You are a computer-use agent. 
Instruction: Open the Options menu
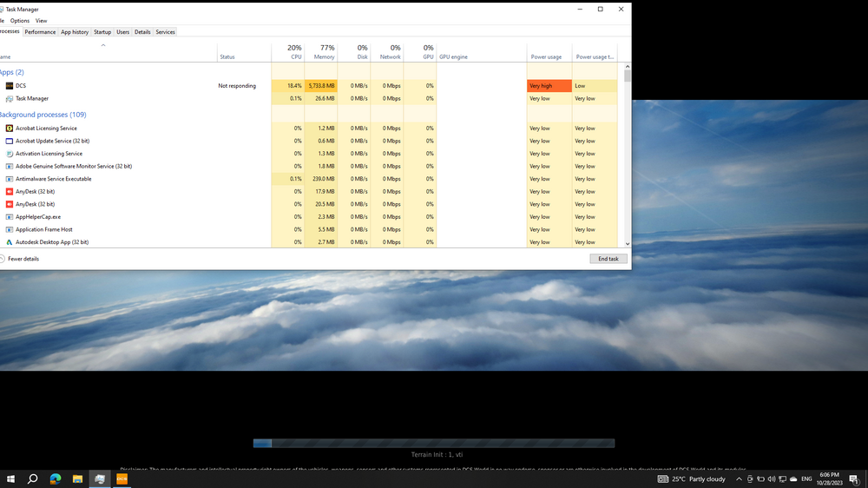[19, 21]
